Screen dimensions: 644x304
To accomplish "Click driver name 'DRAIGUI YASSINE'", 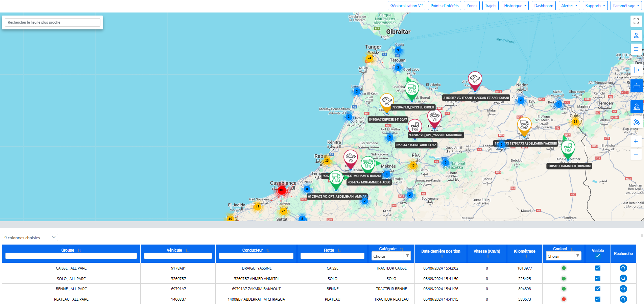I will coord(257,268).
